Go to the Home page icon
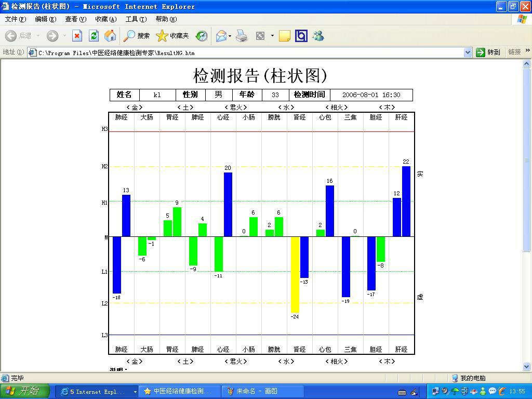The image size is (532, 399). coord(110,36)
